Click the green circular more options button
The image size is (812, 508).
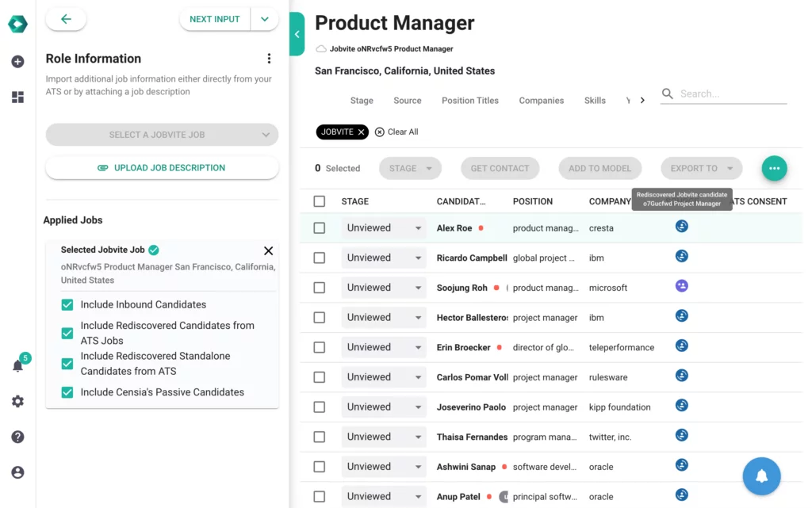[774, 168]
